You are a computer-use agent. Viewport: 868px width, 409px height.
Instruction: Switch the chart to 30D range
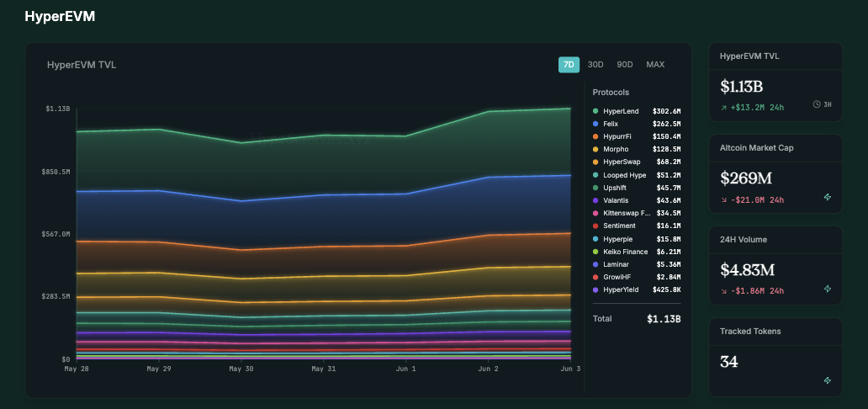pos(595,65)
